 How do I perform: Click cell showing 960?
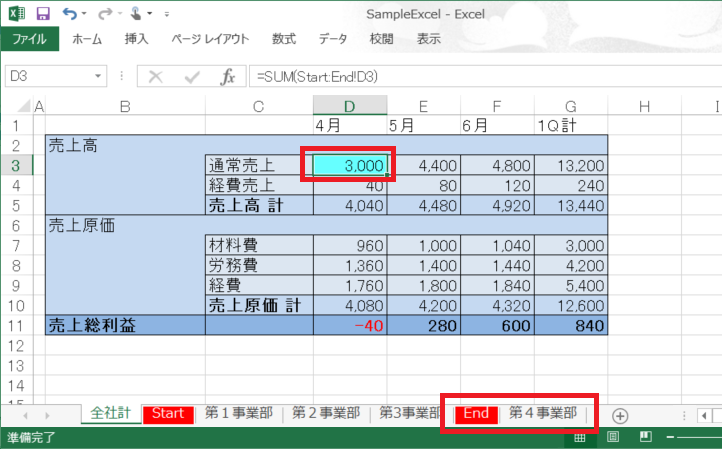click(350, 245)
